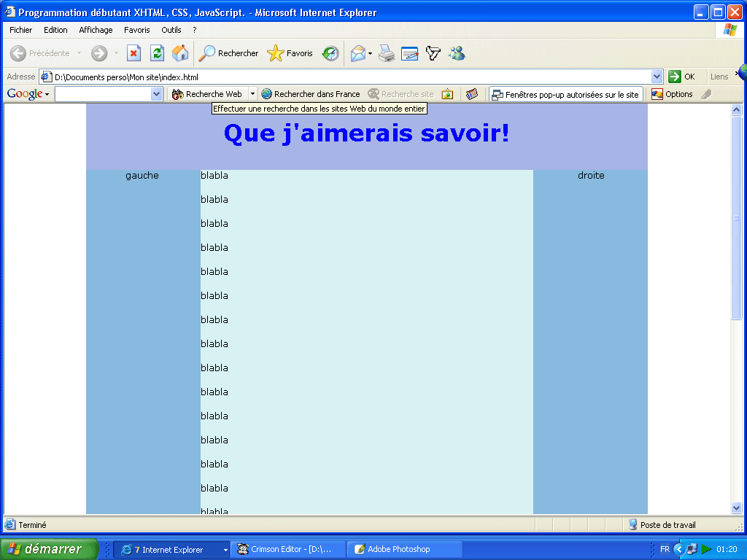Open the Rechercher search panel

tap(228, 52)
